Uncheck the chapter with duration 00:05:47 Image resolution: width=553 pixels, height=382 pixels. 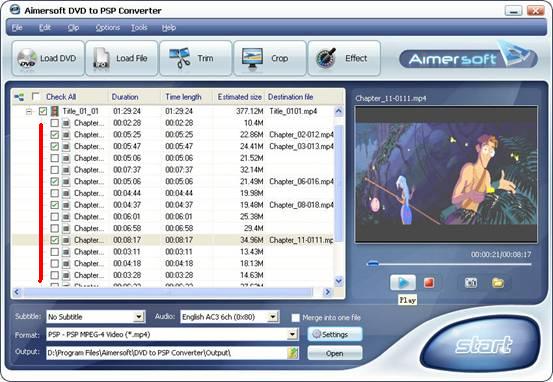click(x=54, y=146)
